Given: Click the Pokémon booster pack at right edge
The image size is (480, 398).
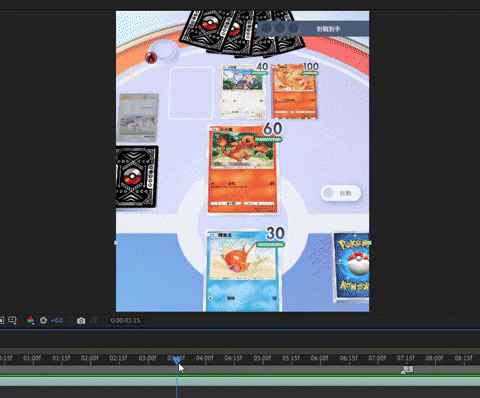Looking at the screenshot, I should (x=352, y=266).
